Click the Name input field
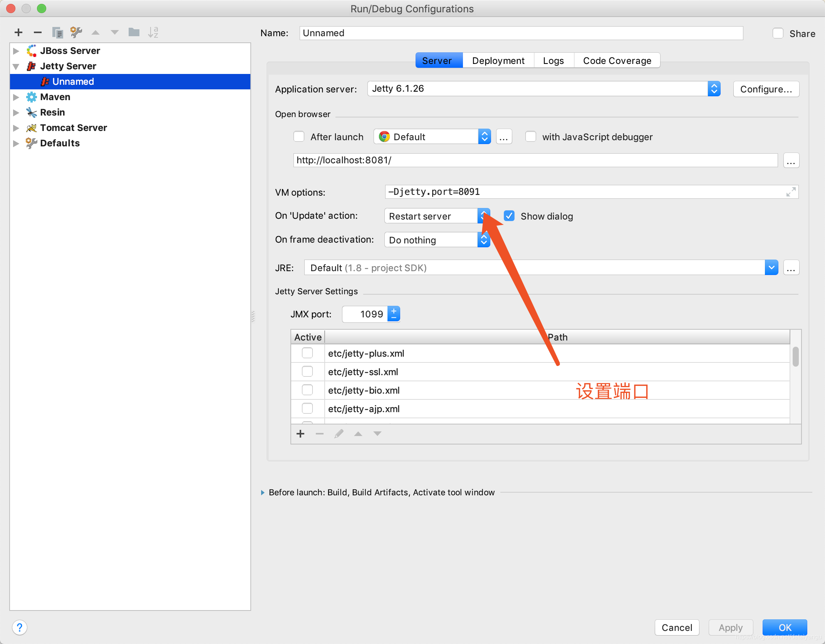 coord(521,33)
